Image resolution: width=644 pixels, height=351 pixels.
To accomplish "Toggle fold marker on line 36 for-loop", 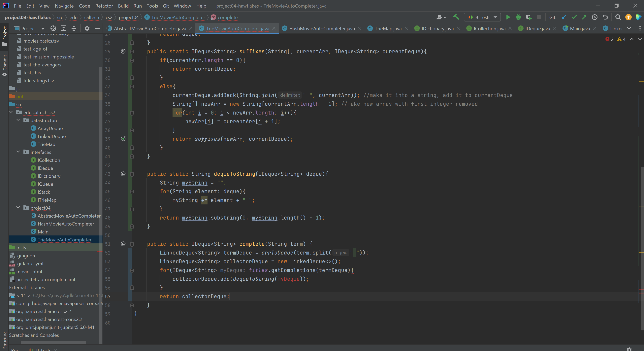I will [x=132, y=113].
